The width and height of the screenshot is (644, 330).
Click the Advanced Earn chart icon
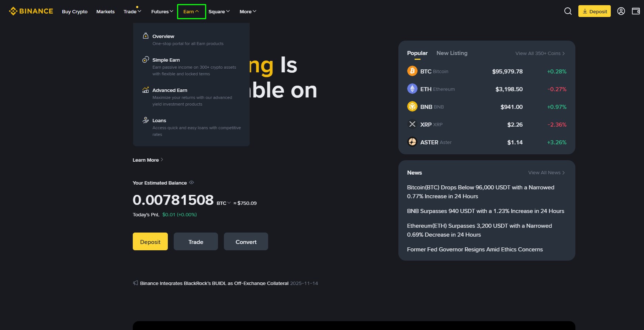click(x=146, y=90)
